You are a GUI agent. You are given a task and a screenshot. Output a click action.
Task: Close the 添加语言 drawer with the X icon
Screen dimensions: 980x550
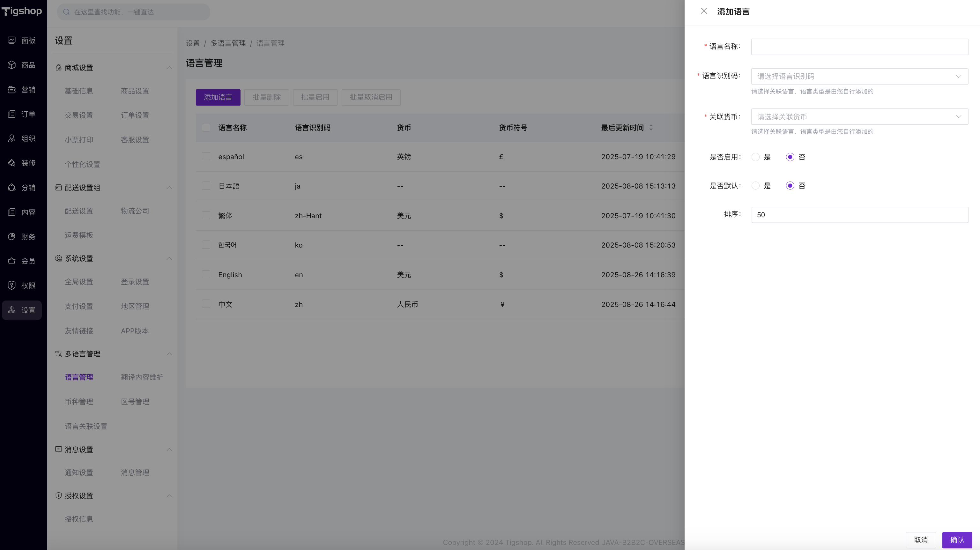point(704,11)
